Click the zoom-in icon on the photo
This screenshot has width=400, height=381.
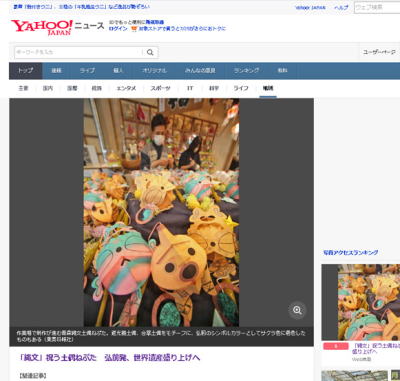coord(297,310)
